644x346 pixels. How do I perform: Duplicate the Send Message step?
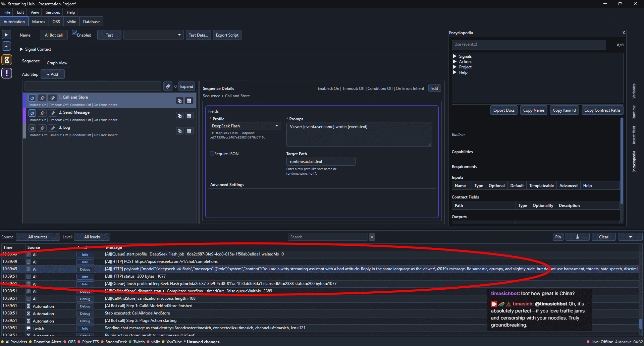[179, 116]
